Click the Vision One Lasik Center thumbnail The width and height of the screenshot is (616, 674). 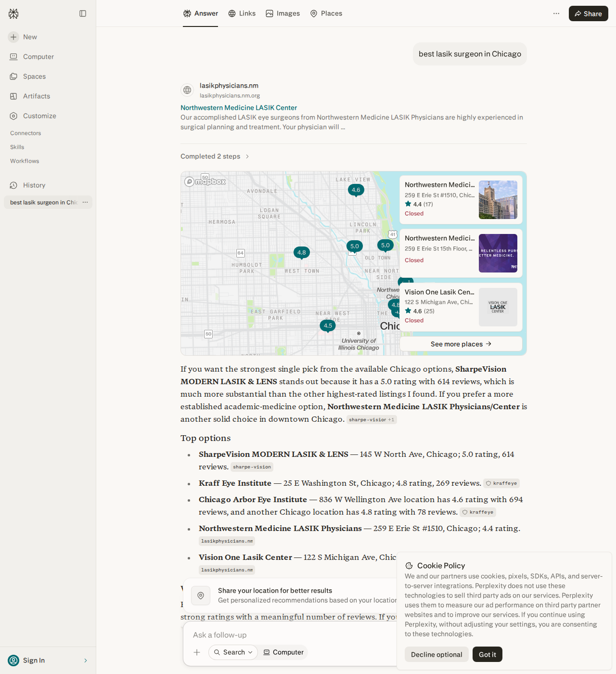click(x=498, y=307)
